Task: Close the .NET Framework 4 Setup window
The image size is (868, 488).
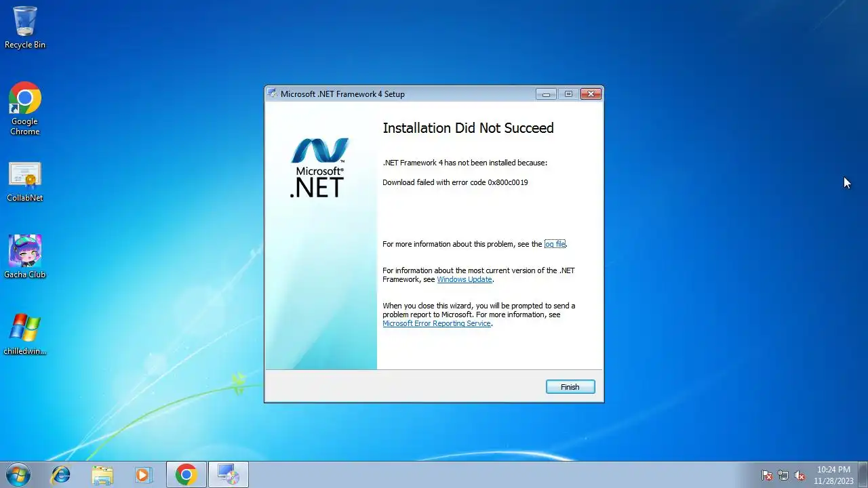Action: click(591, 94)
